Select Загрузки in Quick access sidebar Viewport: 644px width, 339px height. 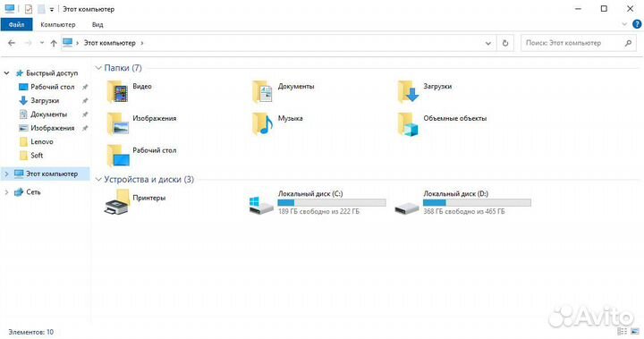pyautogui.click(x=45, y=101)
